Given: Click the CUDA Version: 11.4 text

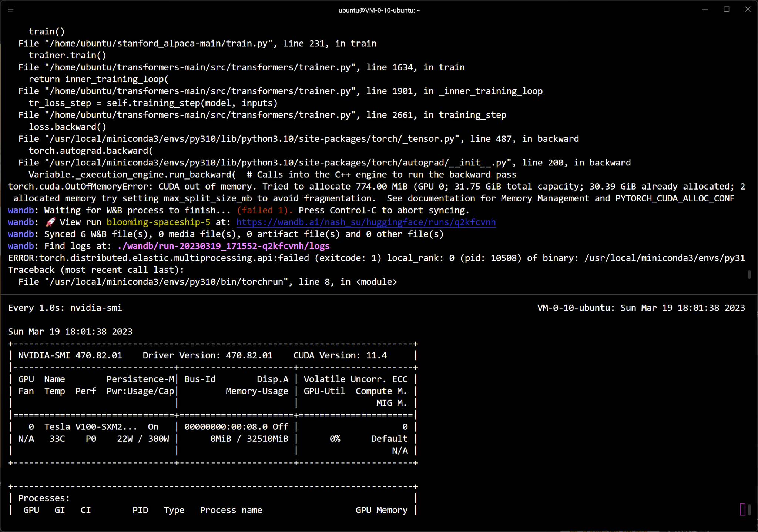Looking at the screenshot, I should pyautogui.click(x=340, y=355).
